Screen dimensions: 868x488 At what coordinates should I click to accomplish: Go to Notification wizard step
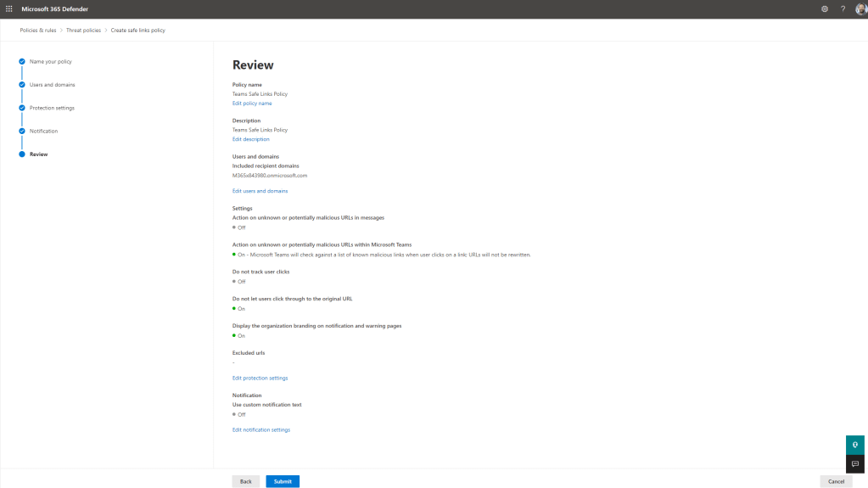tap(43, 131)
